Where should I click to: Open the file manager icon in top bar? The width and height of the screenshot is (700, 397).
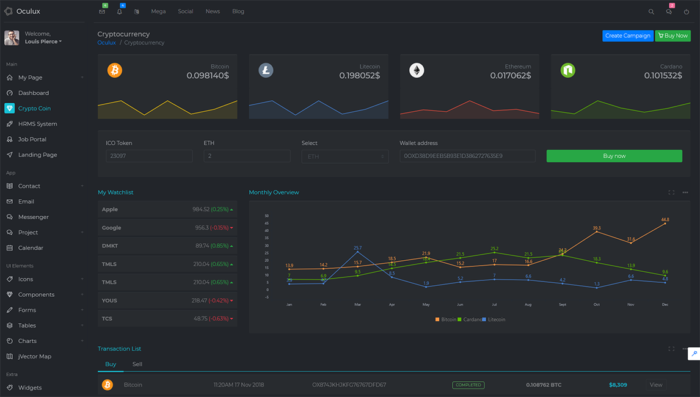pyautogui.click(x=137, y=12)
